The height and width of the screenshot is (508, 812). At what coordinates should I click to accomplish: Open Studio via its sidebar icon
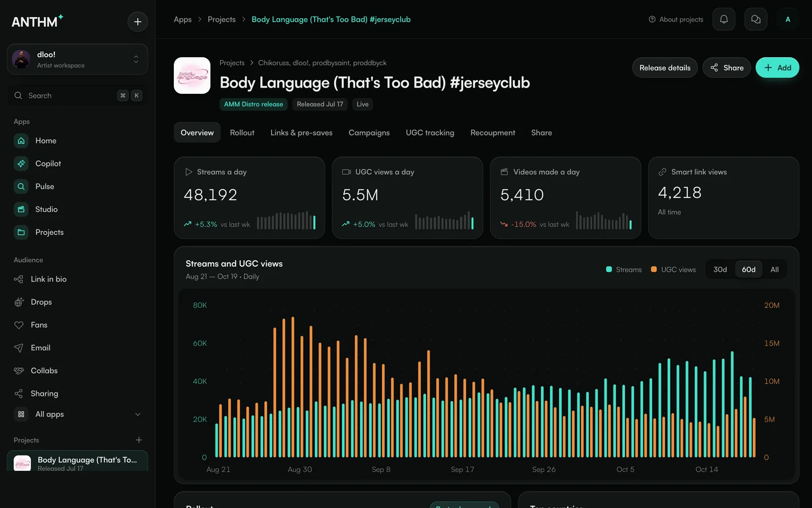21,209
